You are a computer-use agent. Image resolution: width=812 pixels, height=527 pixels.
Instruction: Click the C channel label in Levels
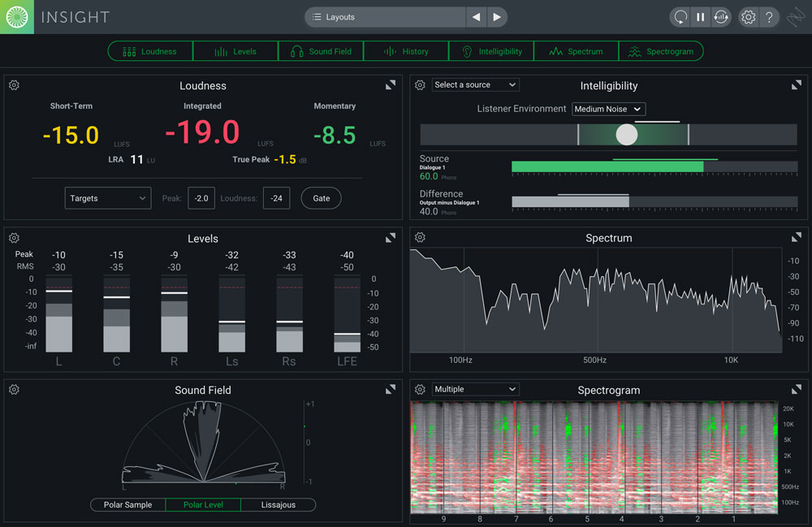tap(116, 361)
